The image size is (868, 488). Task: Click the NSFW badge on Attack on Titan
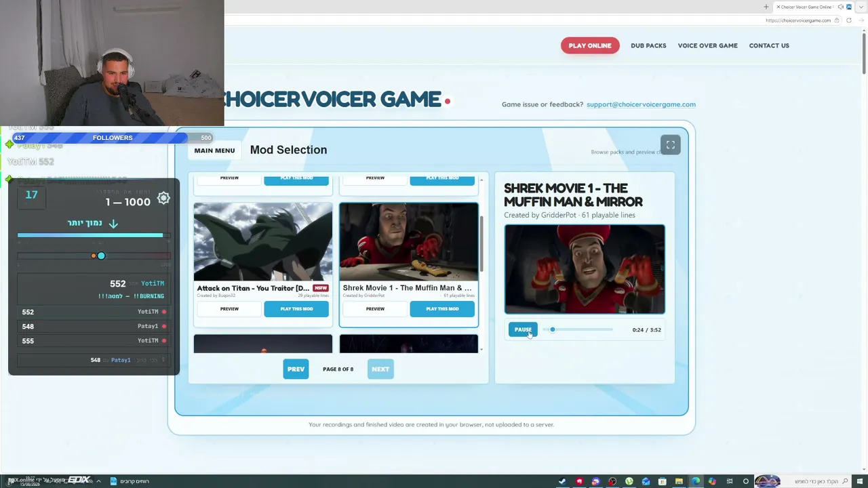pos(321,288)
